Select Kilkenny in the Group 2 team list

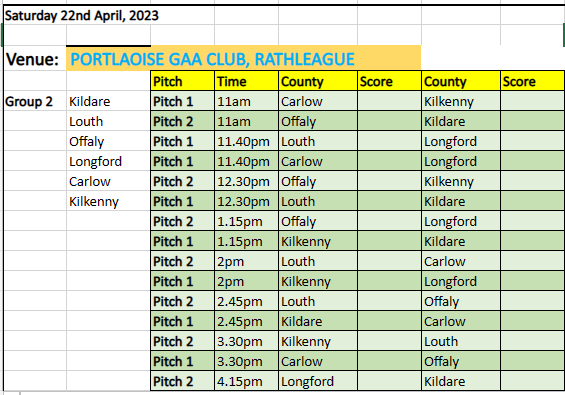pyautogui.click(x=108, y=201)
